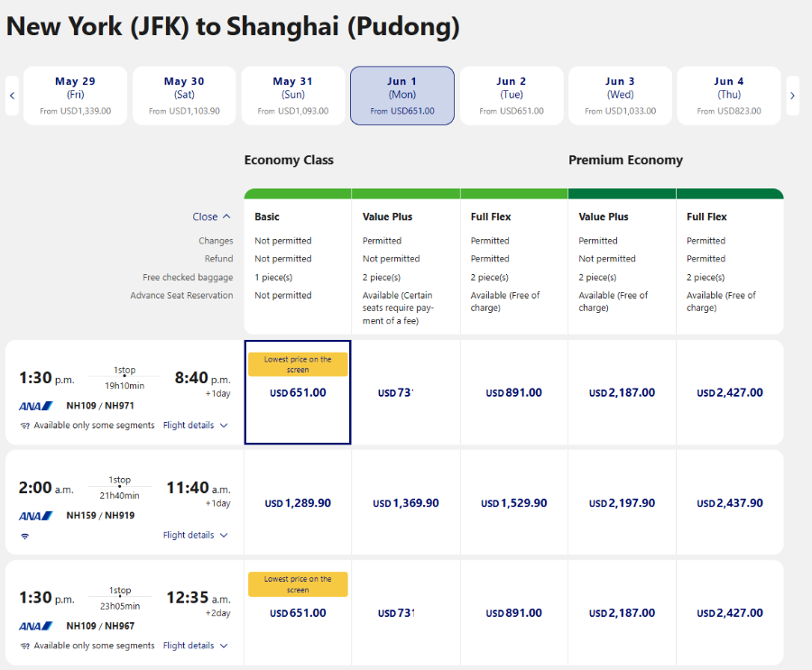812x670 pixels.
Task: Pick USD 651.00 Basic fare on the NH109 / NH967 flight
Action: pos(298,613)
